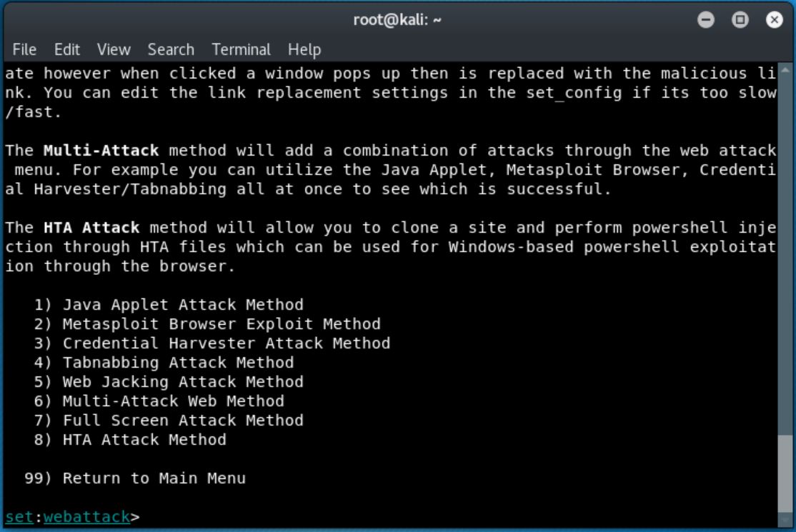Click the root@kali window title
The width and height of the screenshot is (796, 532).
click(x=397, y=20)
